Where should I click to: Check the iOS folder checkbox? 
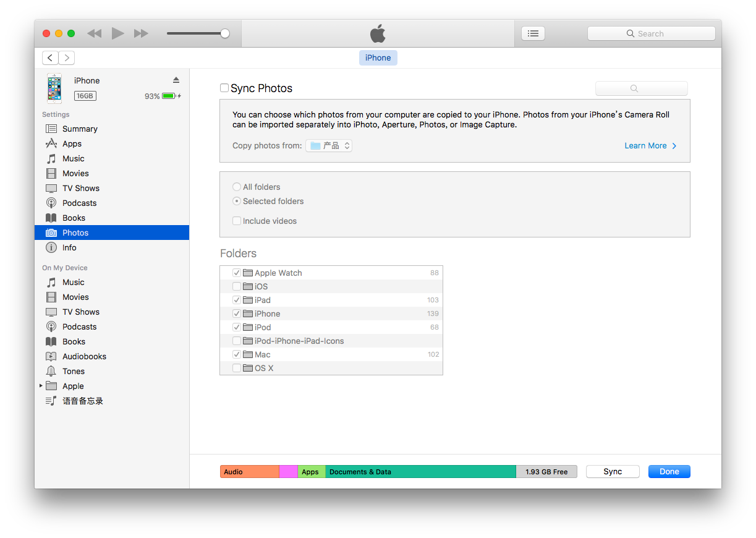point(237,286)
